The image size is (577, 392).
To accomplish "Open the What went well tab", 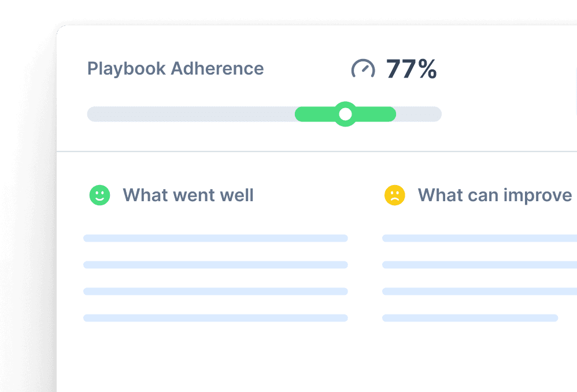I will pyautogui.click(x=188, y=195).
